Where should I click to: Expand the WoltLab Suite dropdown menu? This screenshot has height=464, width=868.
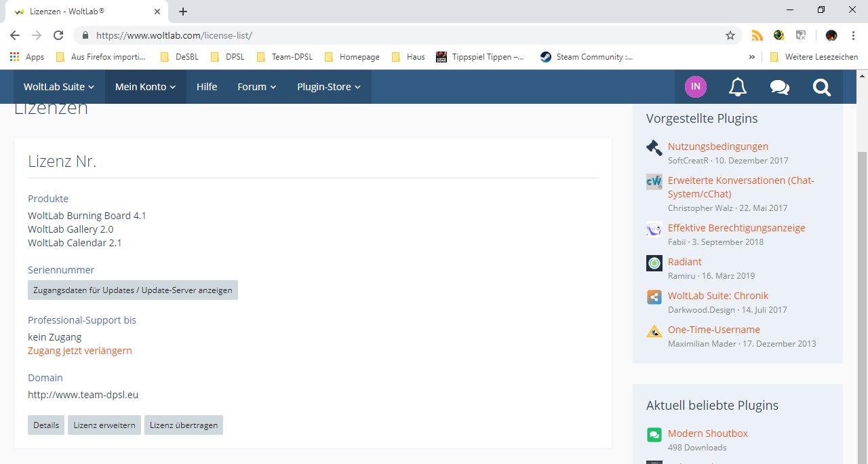(x=59, y=87)
